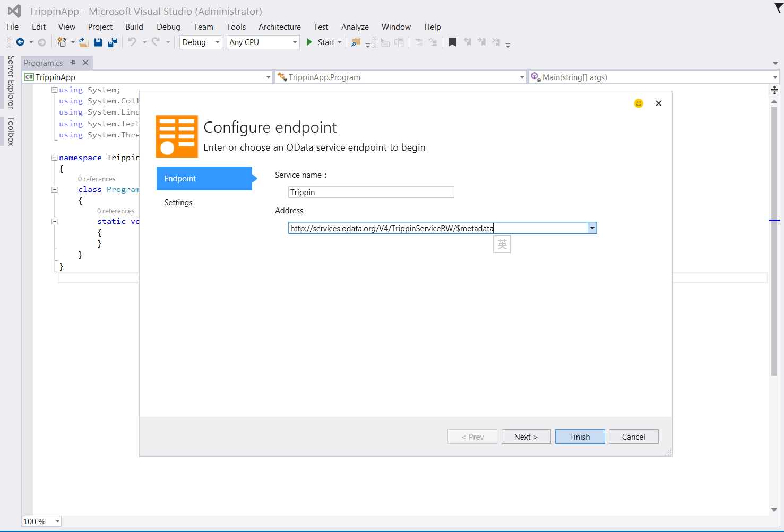Open the Server Explorer side tab
This screenshot has width=784, height=532.
pyautogui.click(x=11, y=82)
